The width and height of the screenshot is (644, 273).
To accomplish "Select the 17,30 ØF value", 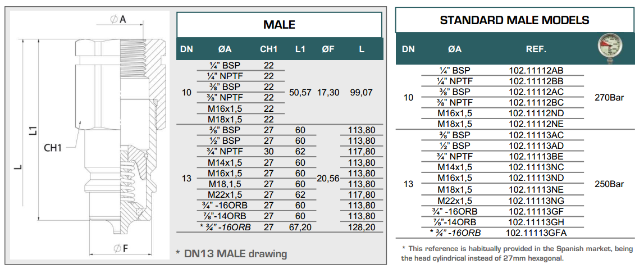I will click(x=328, y=92).
